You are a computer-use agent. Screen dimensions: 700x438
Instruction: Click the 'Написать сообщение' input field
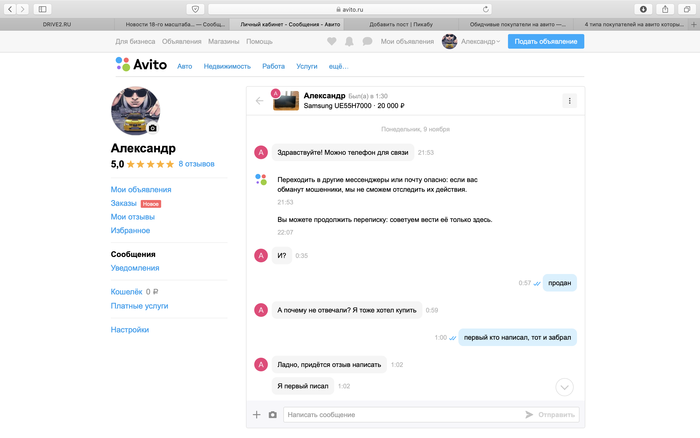coord(400,414)
